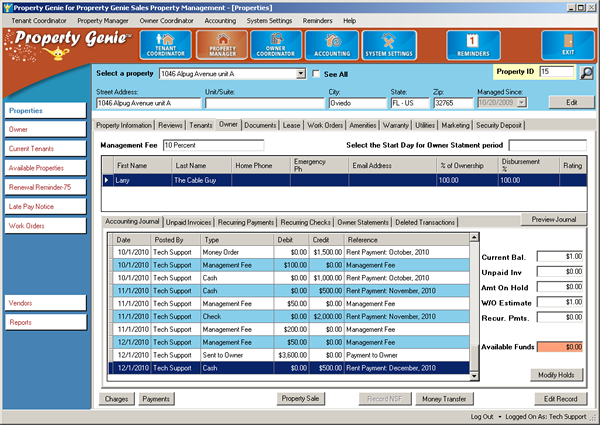Click the Charges button
Image resolution: width=600 pixels, height=425 pixels.
[116, 399]
